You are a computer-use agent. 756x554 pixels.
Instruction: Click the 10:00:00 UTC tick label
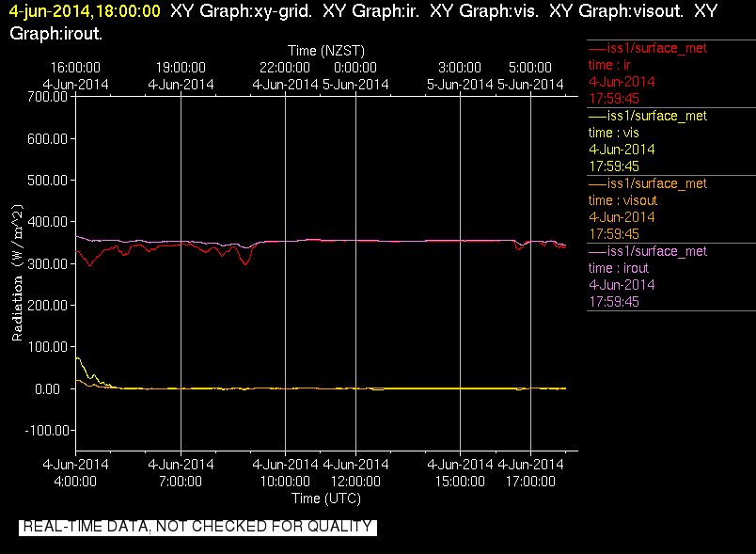[285, 482]
